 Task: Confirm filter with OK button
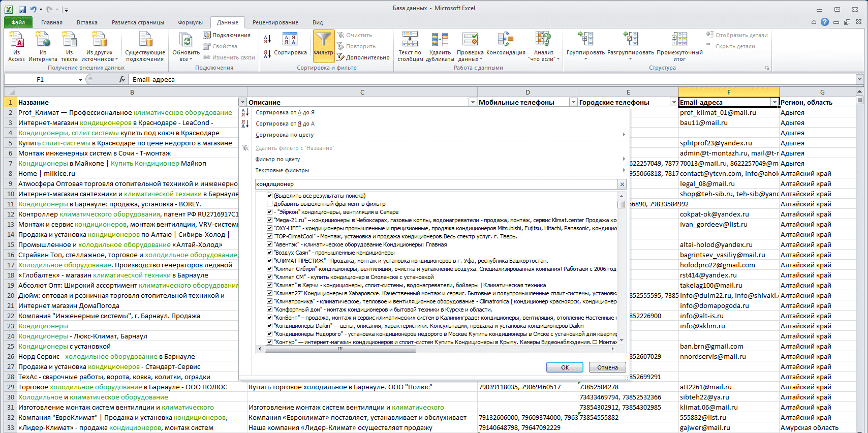[x=565, y=367]
